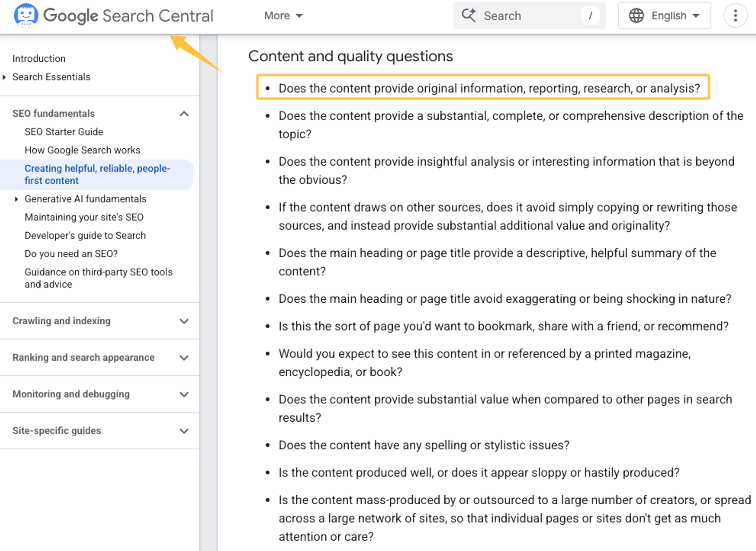The width and height of the screenshot is (756, 551).
Task: Click the slash keyboard shortcut hint
Action: coord(590,16)
